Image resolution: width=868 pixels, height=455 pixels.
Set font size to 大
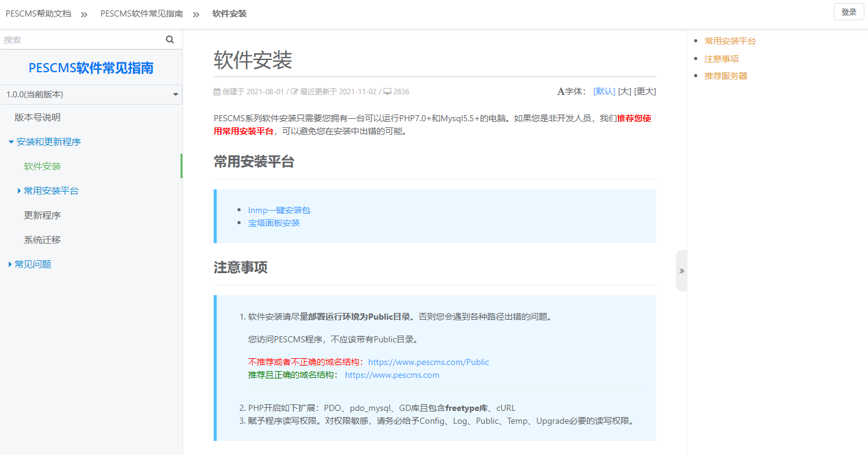tap(624, 91)
